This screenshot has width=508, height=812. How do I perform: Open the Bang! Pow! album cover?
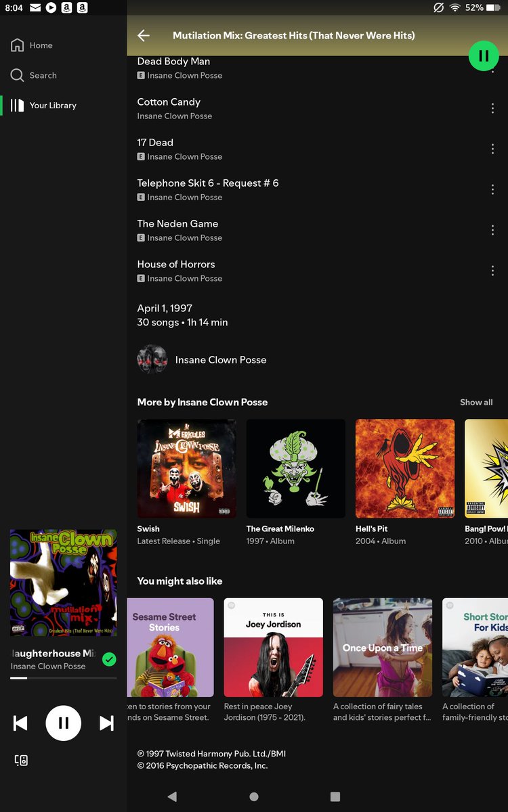pos(486,468)
